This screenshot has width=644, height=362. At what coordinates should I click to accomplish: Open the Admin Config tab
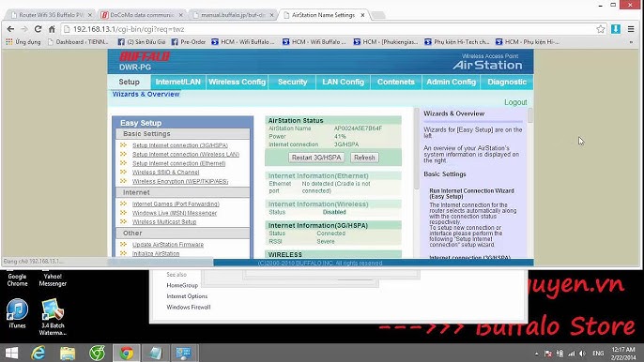click(451, 82)
